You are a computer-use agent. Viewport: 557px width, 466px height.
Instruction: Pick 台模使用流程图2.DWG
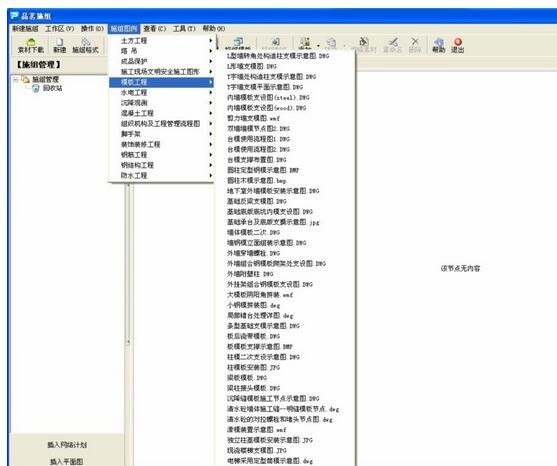(259, 149)
